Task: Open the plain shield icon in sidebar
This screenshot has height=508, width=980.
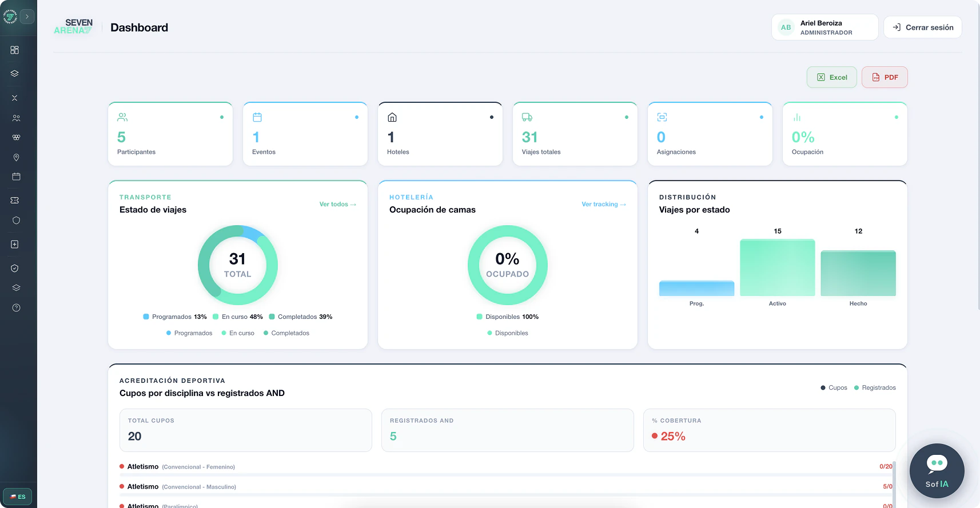Action: (16, 221)
